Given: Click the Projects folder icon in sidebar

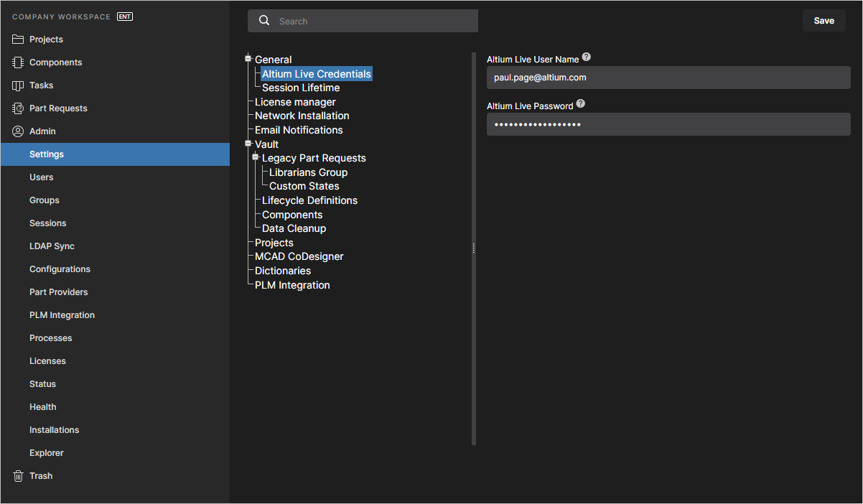Looking at the screenshot, I should 18,39.
